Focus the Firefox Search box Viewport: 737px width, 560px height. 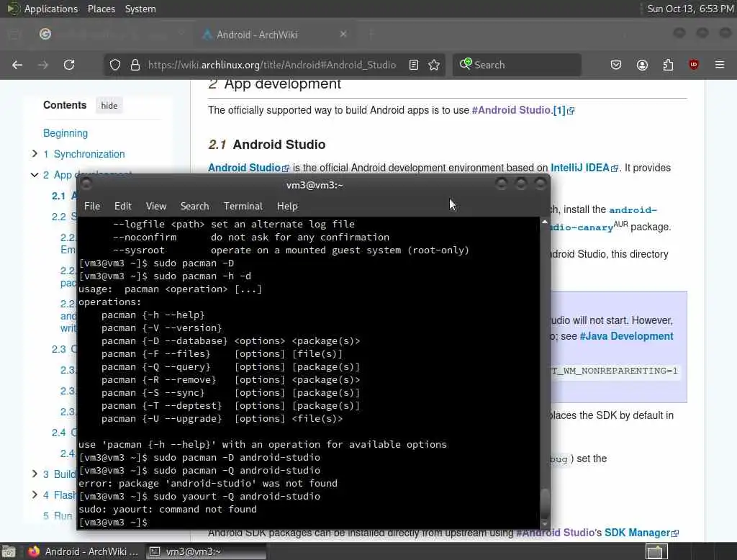pyautogui.click(x=517, y=65)
